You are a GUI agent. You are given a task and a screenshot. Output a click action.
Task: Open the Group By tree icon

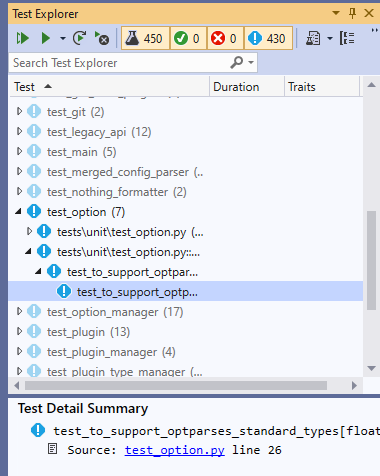pos(347,38)
